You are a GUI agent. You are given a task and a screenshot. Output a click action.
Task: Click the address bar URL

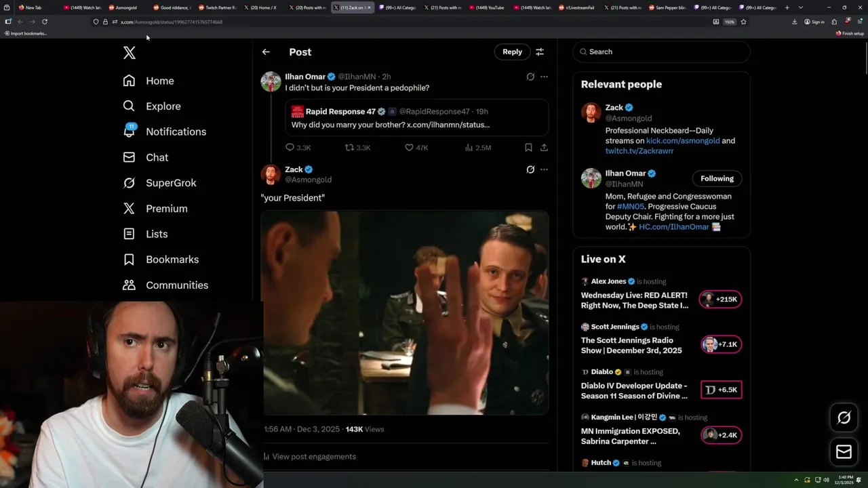pos(172,22)
